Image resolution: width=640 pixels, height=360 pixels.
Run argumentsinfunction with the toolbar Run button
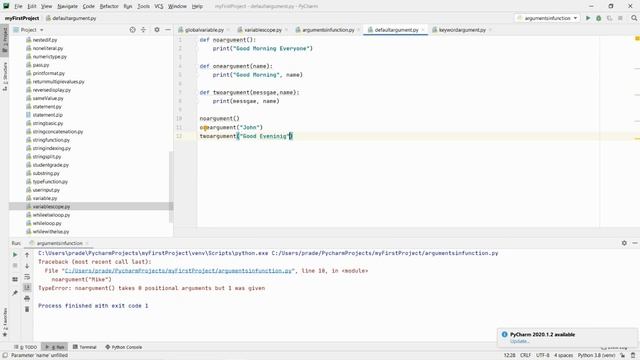click(588, 18)
